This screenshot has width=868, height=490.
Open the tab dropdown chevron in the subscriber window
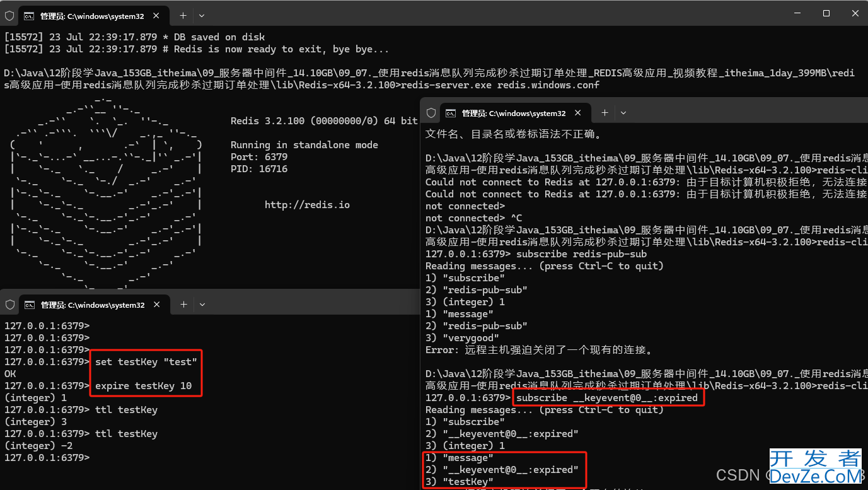pos(623,113)
